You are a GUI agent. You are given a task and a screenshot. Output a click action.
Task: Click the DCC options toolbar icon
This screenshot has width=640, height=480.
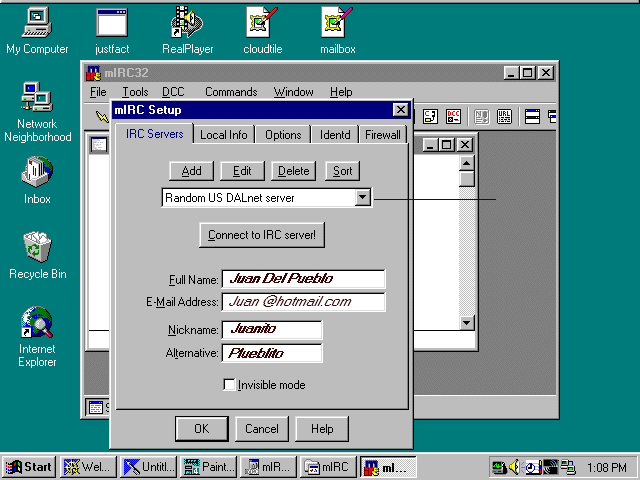[453, 117]
